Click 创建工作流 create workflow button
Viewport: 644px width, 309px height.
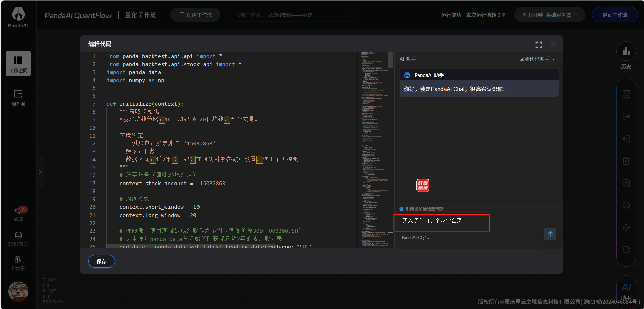[x=195, y=15]
